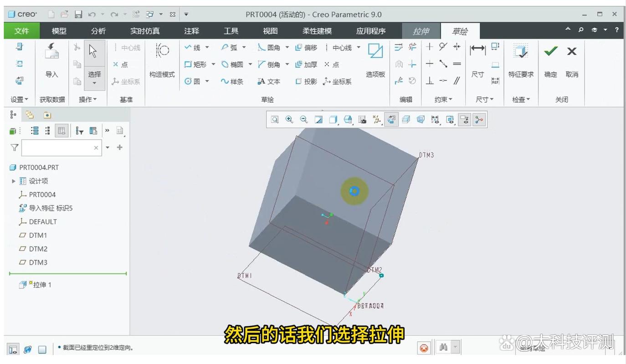Viewport: 626px width, 364px height.
Task: Select 拉伸 1 feature in tree
Action: pyautogui.click(x=35, y=285)
